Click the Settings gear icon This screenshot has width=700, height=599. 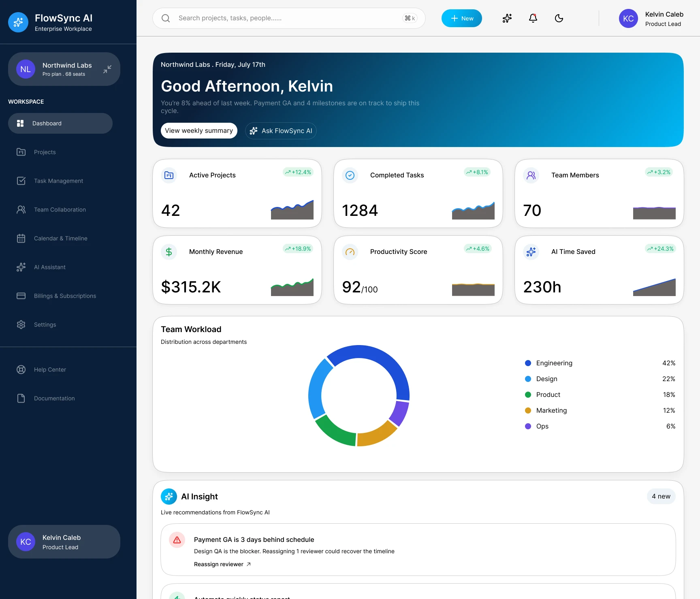tap(21, 325)
